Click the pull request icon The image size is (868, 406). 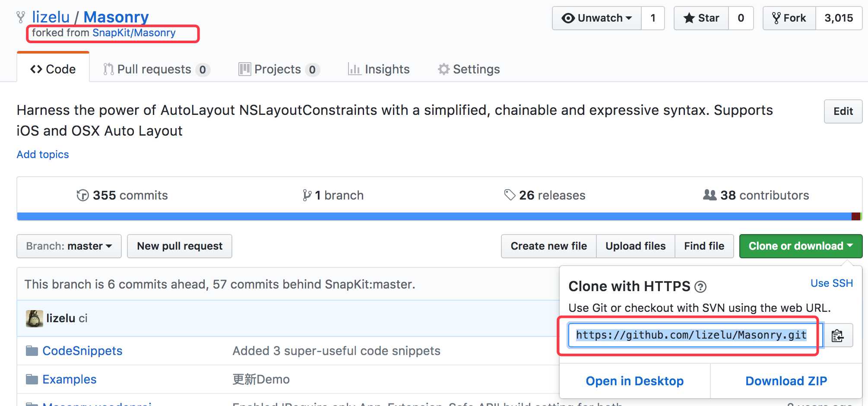[108, 69]
